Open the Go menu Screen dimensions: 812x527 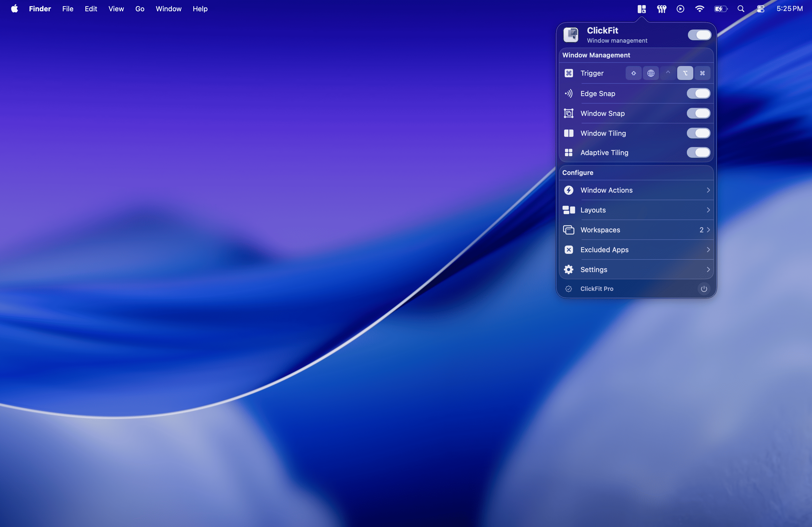140,9
